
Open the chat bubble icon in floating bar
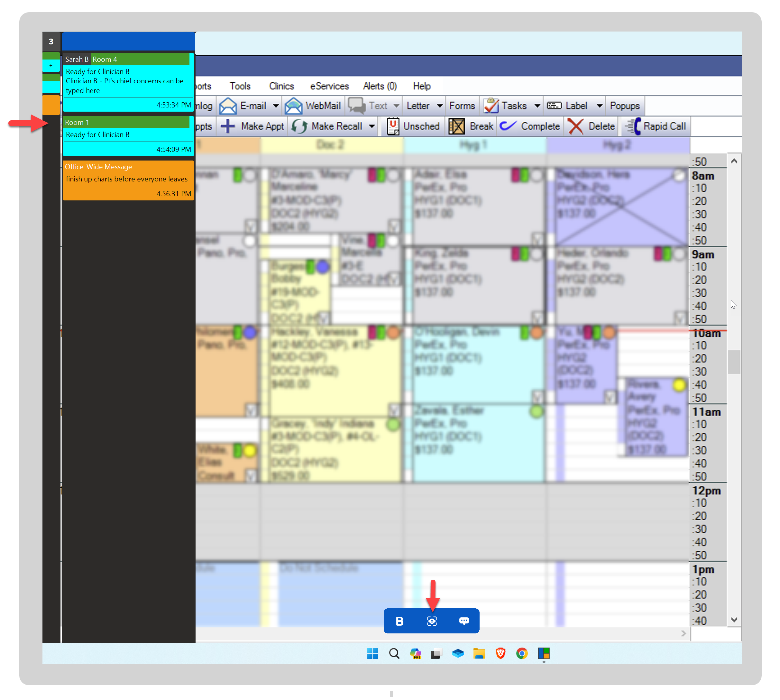pos(464,622)
